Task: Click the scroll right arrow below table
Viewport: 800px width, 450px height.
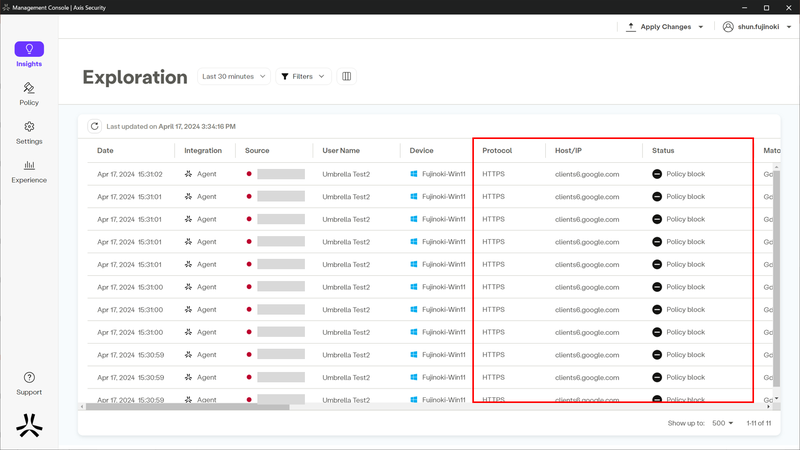Action: 768,407
